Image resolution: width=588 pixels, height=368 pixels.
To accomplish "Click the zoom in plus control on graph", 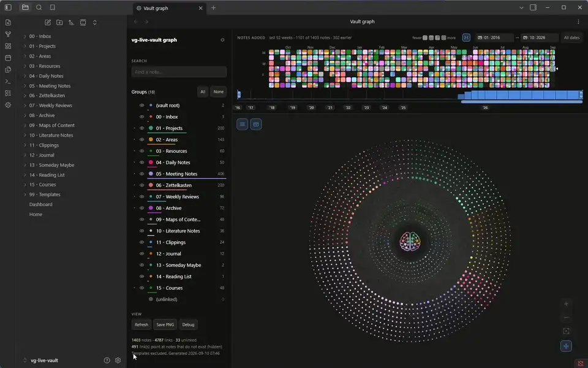I will [x=566, y=304].
